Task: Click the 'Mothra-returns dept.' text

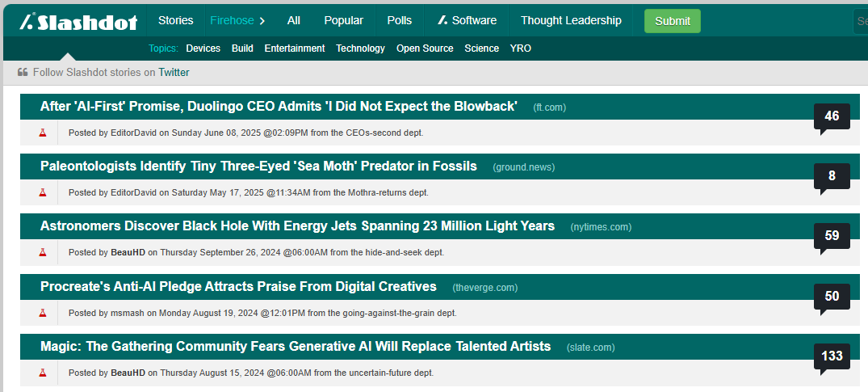Action: pyautogui.click(x=388, y=192)
